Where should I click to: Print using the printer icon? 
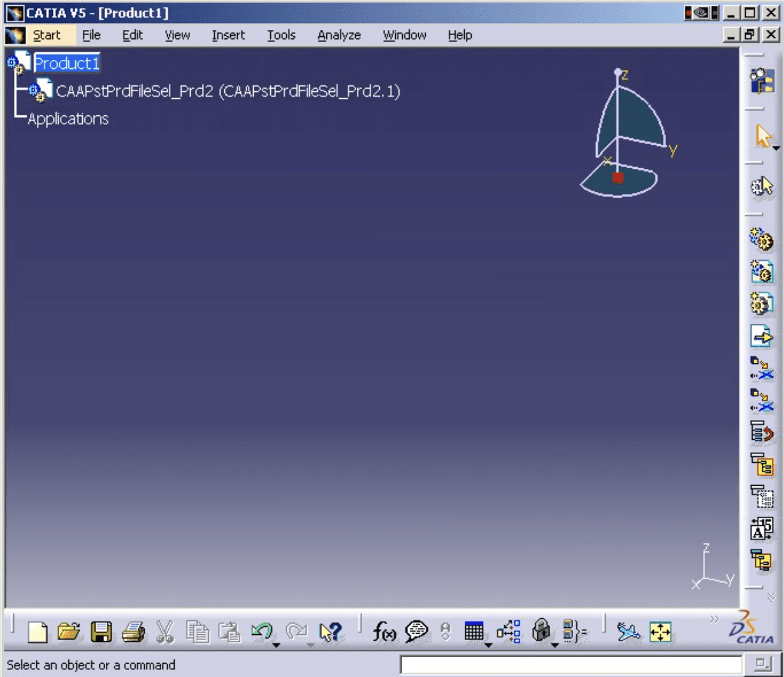(133, 632)
